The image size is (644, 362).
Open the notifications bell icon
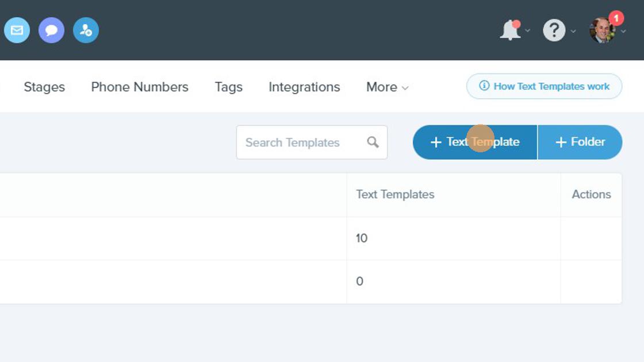click(510, 30)
